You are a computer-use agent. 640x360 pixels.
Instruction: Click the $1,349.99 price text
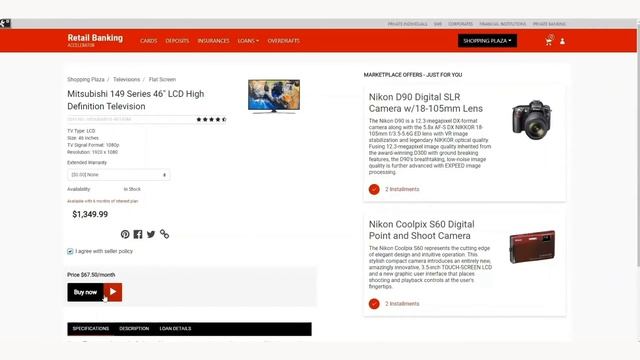point(90,214)
